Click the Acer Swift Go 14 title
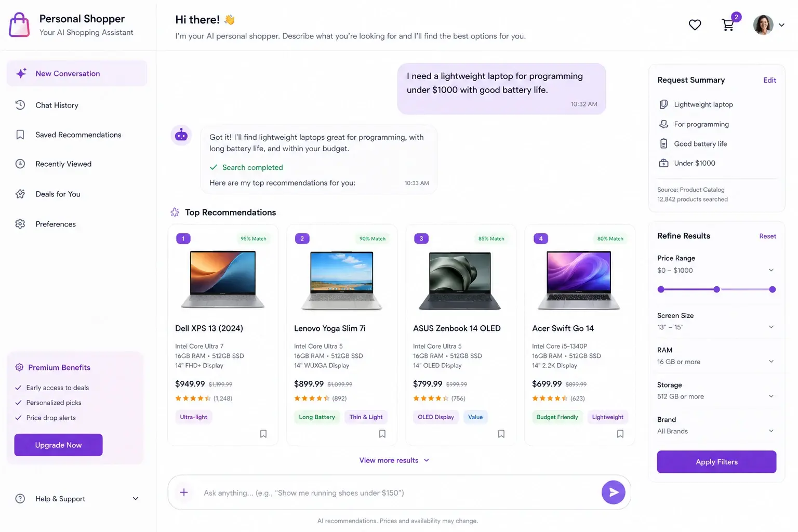Viewport: 798px width, 532px height. coord(563,328)
